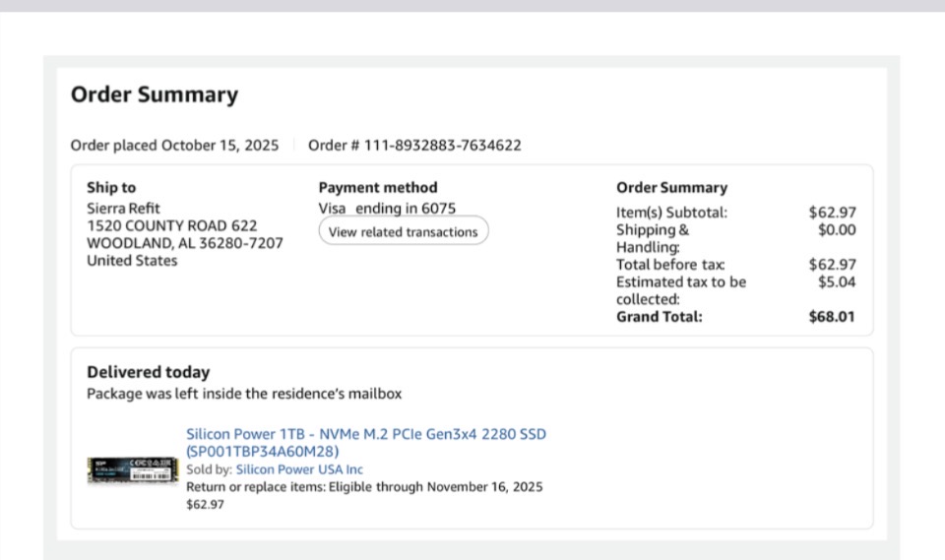
Task: Click the 1520 COUNTY ROAD 622 address line
Action: click(x=171, y=226)
